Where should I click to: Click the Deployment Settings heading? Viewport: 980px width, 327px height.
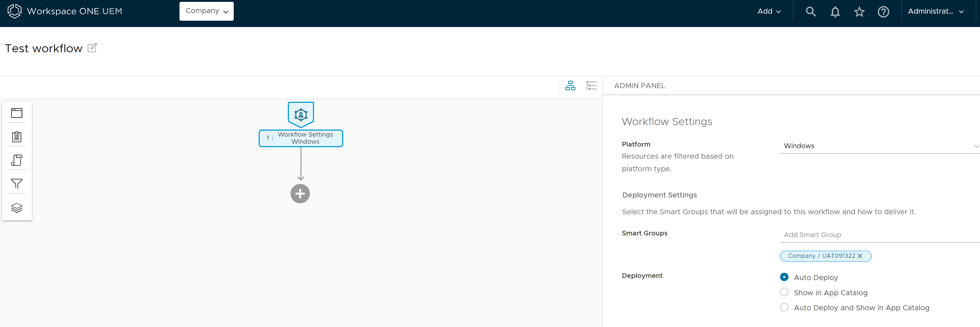coord(659,195)
